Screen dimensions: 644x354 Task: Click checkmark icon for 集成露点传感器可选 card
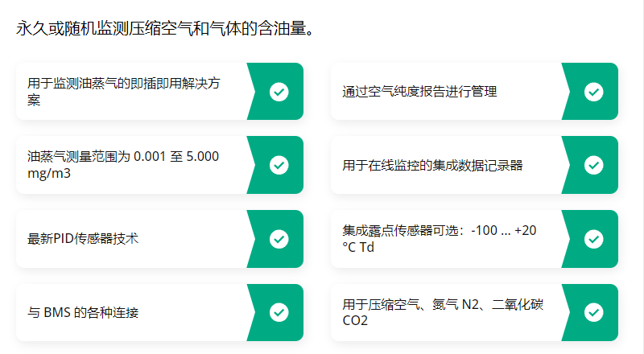(x=593, y=239)
